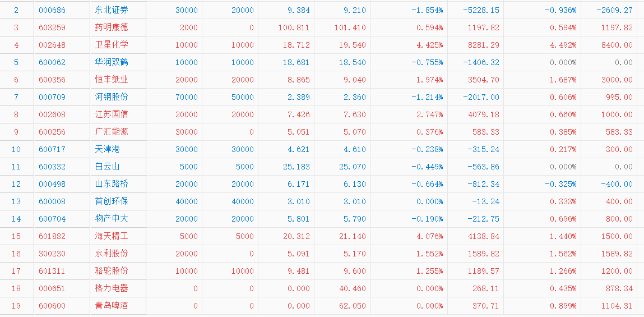Click the 华润双鹤 stock name
This screenshot has height=317, width=644.
pyautogui.click(x=112, y=62)
